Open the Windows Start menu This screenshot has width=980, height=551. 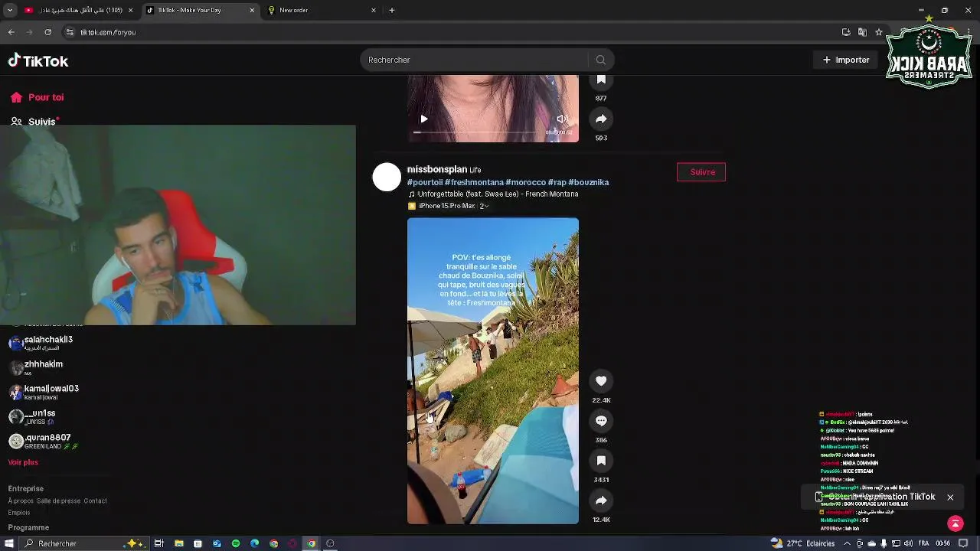click(x=9, y=543)
